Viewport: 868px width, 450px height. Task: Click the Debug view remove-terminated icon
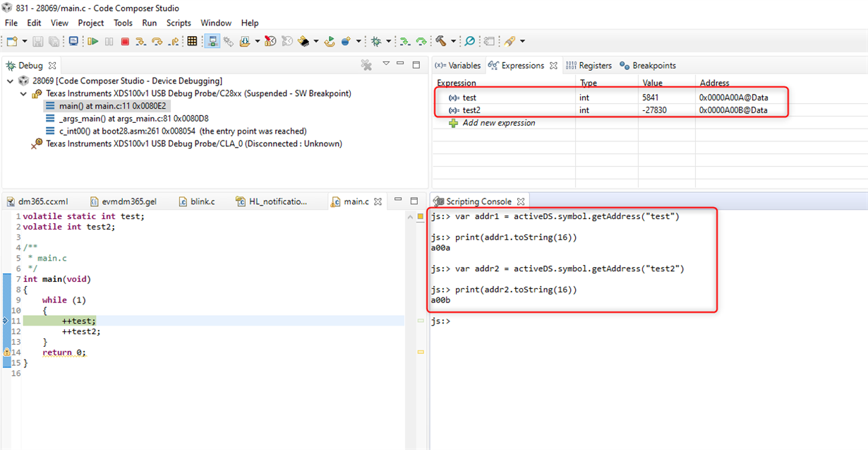pos(366,65)
